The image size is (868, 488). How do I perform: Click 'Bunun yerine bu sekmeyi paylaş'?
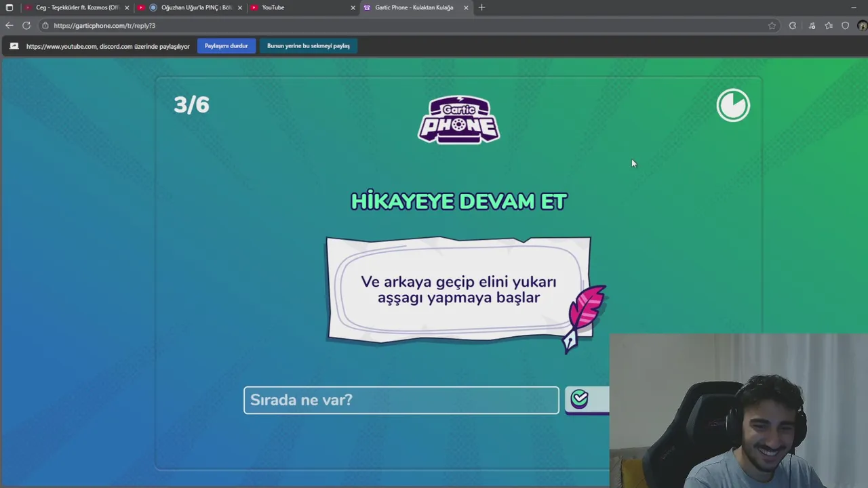tap(309, 46)
